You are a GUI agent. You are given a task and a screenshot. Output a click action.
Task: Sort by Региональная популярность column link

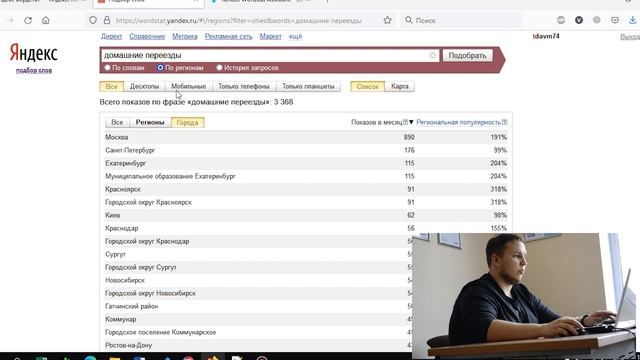458,122
